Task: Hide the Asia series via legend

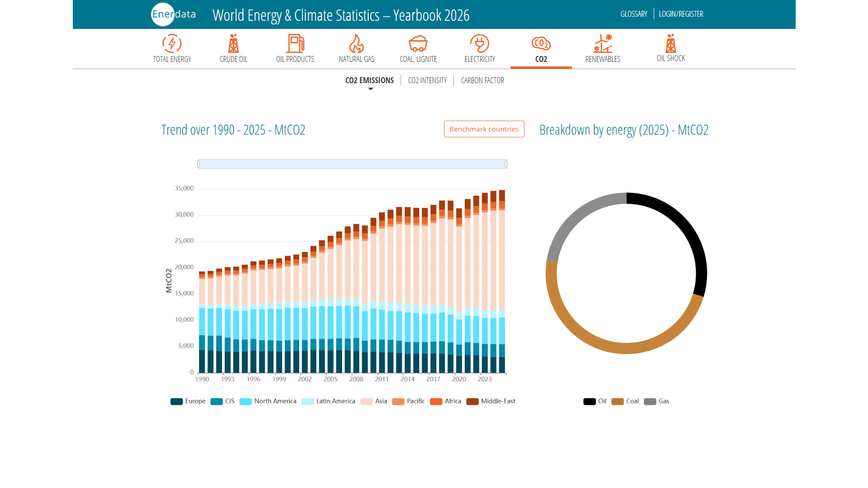Action: [374, 401]
